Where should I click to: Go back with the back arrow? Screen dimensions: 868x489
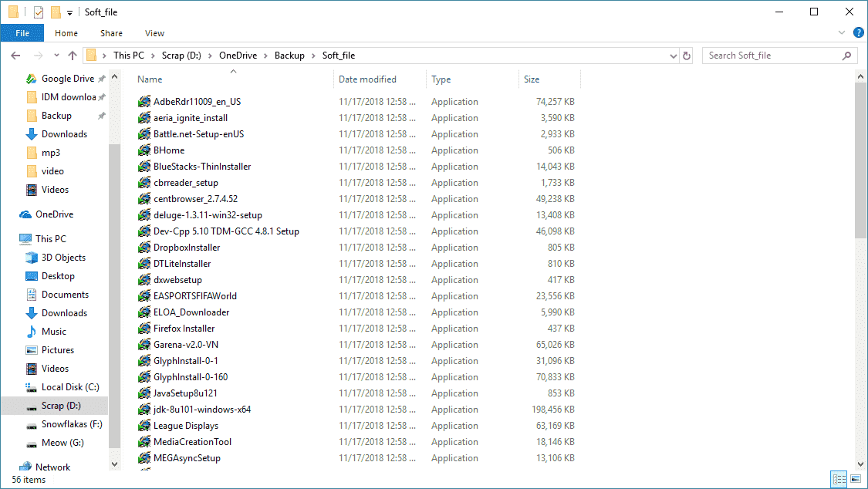tap(15, 56)
